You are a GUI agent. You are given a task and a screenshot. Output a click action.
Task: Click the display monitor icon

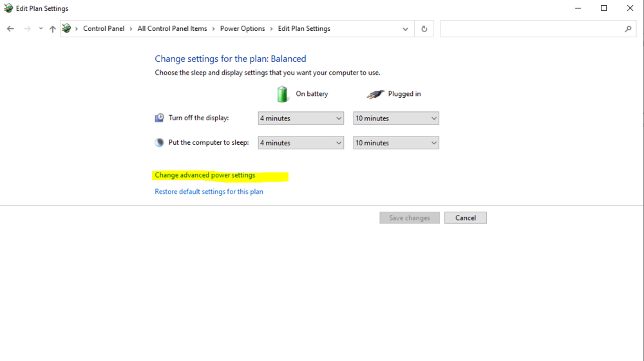pyautogui.click(x=160, y=118)
